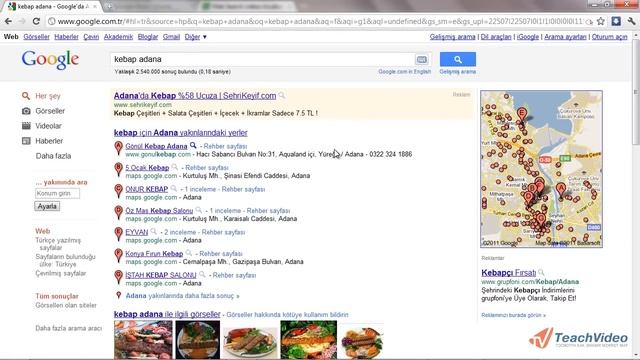This screenshot has height=360, width=640.
Task: Open Çeviri in the top navigation bar
Action: coord(91,37)
